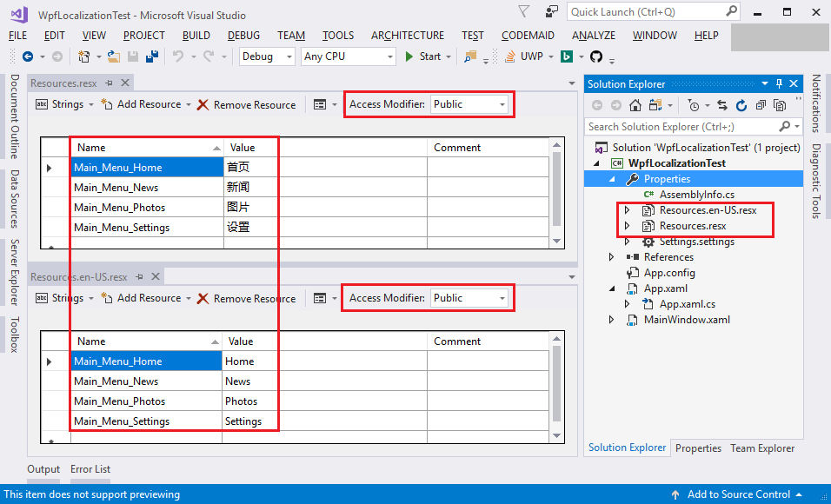The height and width of the screenshot is (504, 831).
Task: Click the green Start debugging button
Action: [x=423, y=56]
